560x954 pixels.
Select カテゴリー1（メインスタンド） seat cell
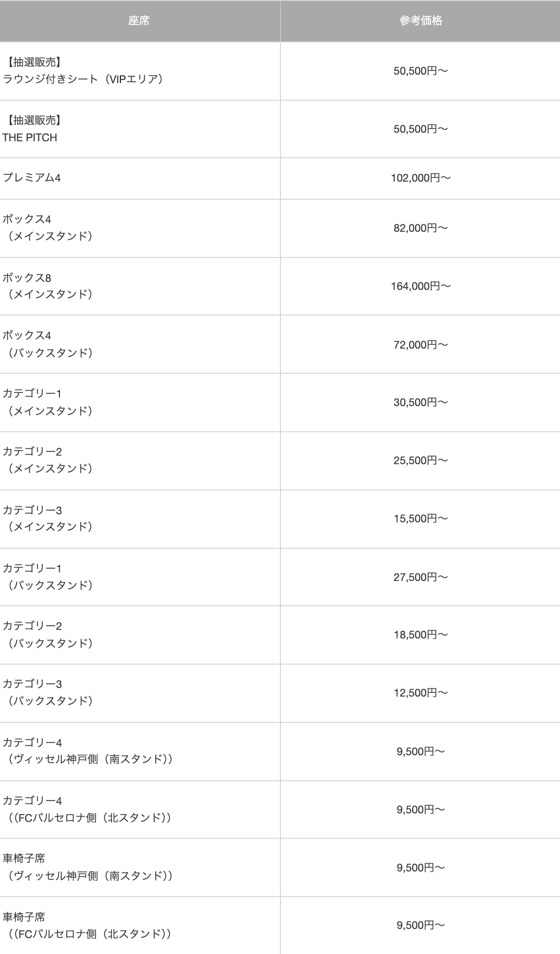coord(48,402)
